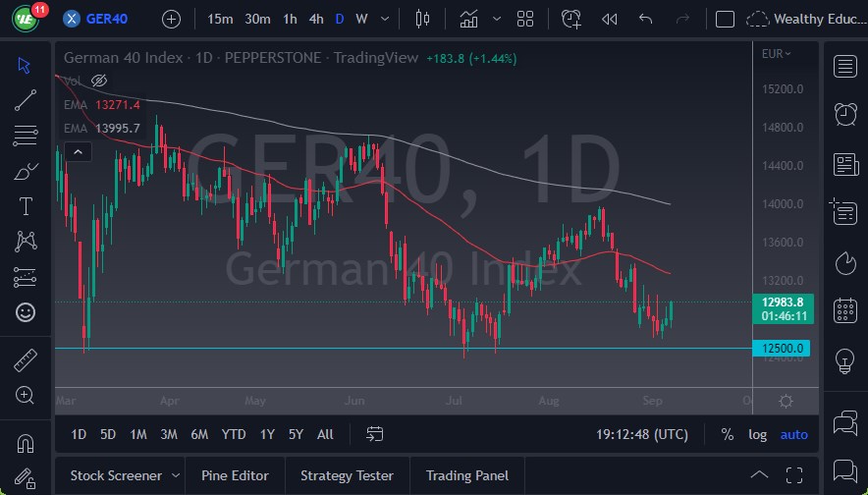Toggle log scale

(757, 434)
